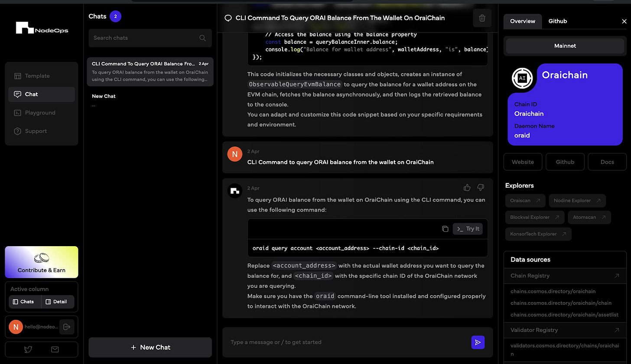
Task: Open the KonsorTech Explorer
Action: pos(538,234)
